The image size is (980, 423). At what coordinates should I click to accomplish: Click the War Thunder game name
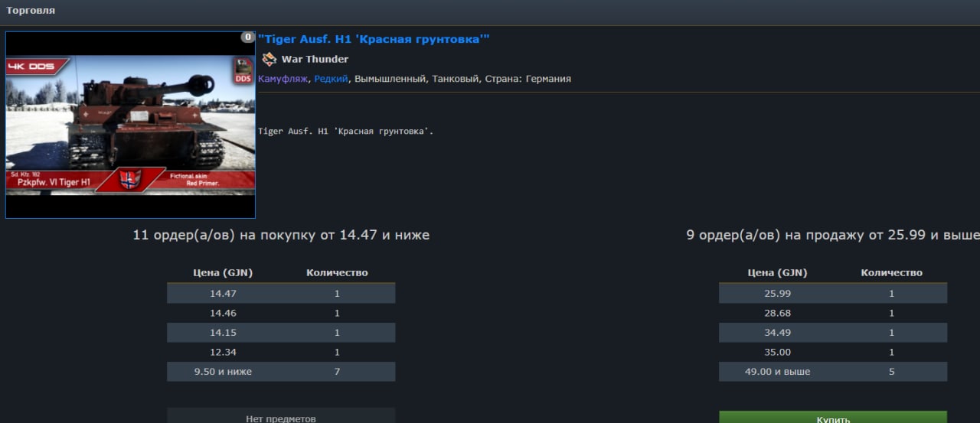coord(315,59)
